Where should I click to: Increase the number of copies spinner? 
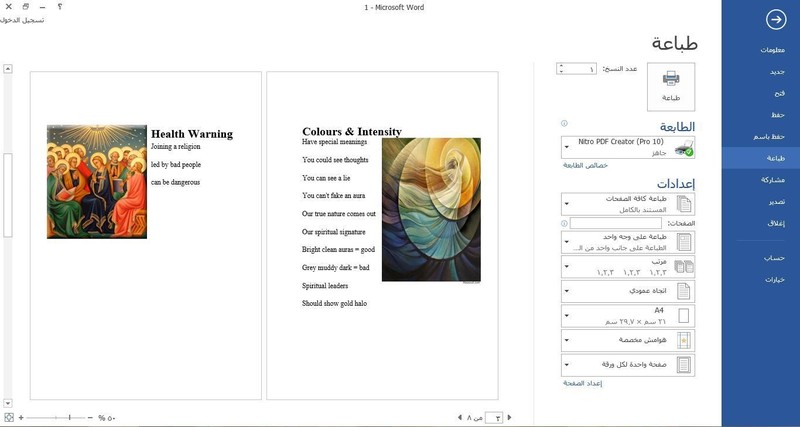pos(561,66)
